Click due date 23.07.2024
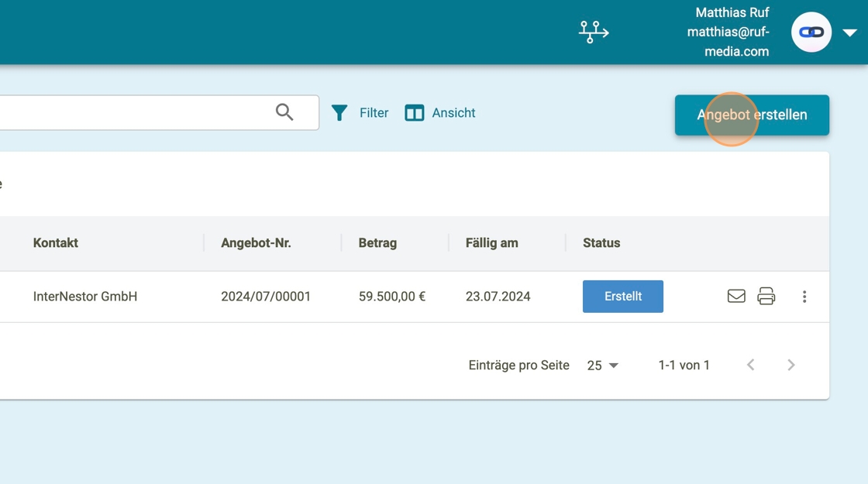 [x=498, y=297]
